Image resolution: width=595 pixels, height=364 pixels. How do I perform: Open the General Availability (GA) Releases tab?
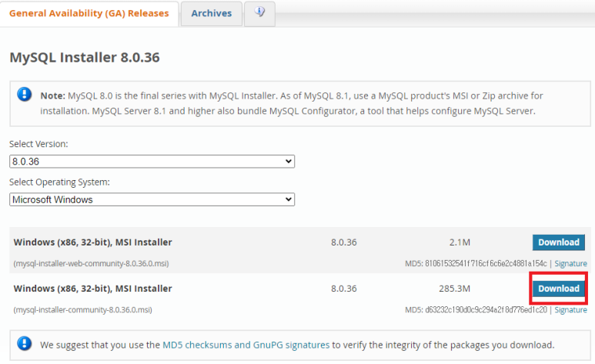[x=89, y=13]
